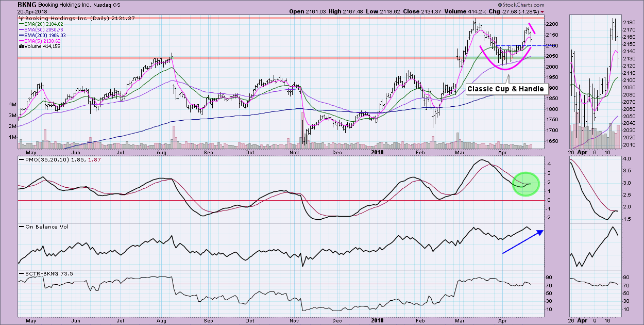Click the candlestick icon before Booking Holdings (Daily)
This screenshot has width=644, height=325.
[x=22, y=18]
